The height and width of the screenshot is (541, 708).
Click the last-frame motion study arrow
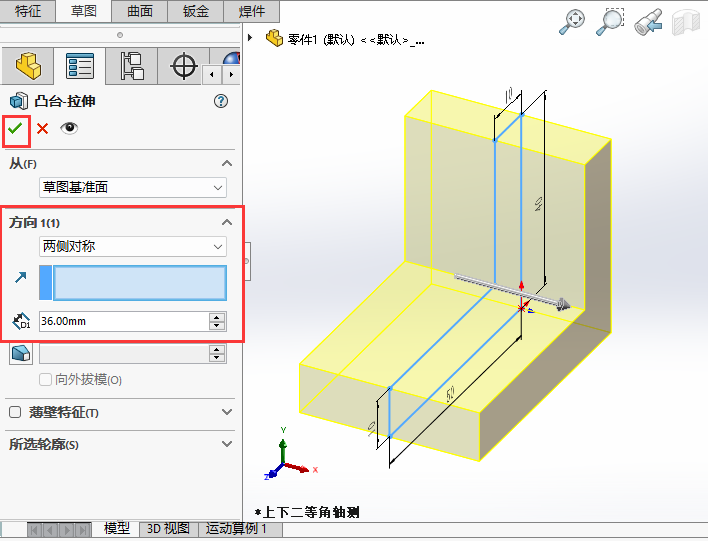[83, 530]
